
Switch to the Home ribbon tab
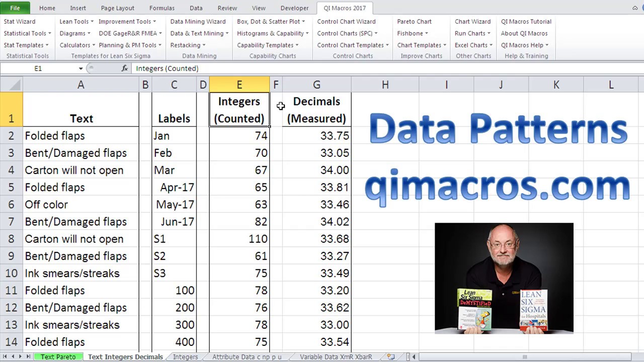[x=47, y=8]
